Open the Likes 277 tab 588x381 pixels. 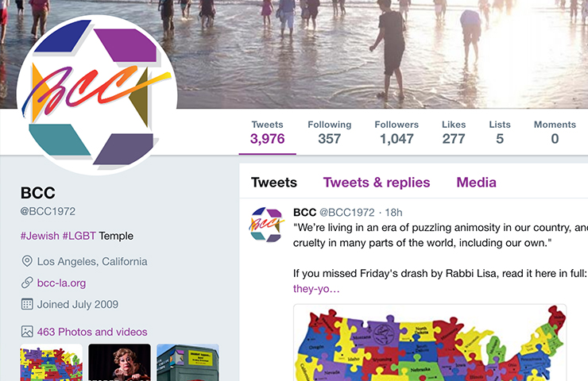[x=454, y=133]
